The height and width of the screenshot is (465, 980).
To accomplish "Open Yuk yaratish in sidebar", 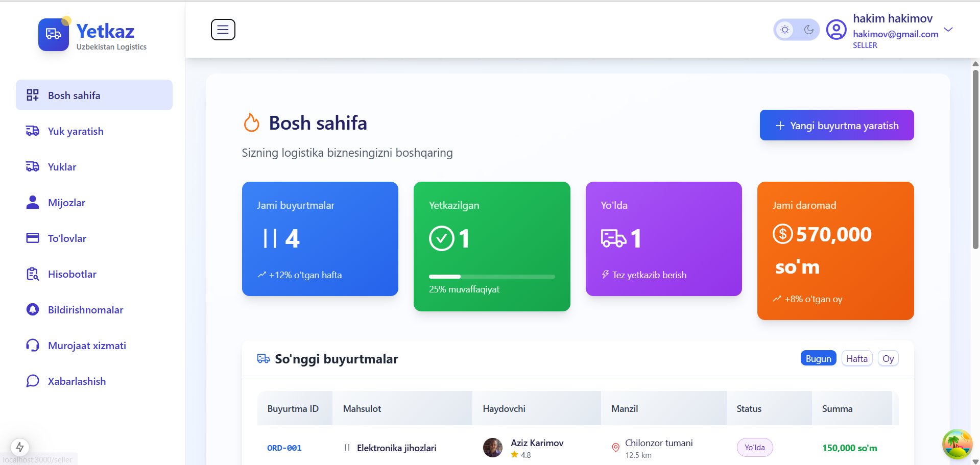I will 94,131.
